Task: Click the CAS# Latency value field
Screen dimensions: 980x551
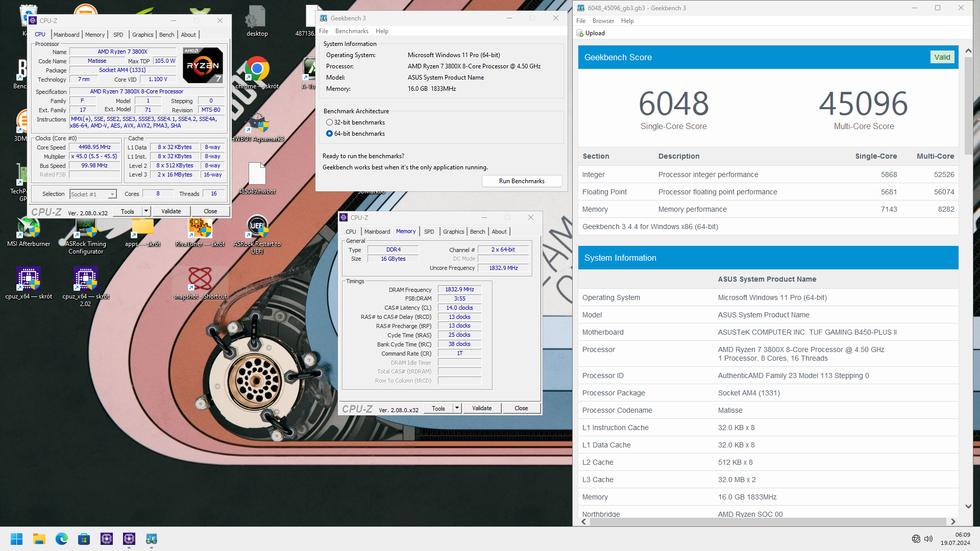Action: [459, 308]
